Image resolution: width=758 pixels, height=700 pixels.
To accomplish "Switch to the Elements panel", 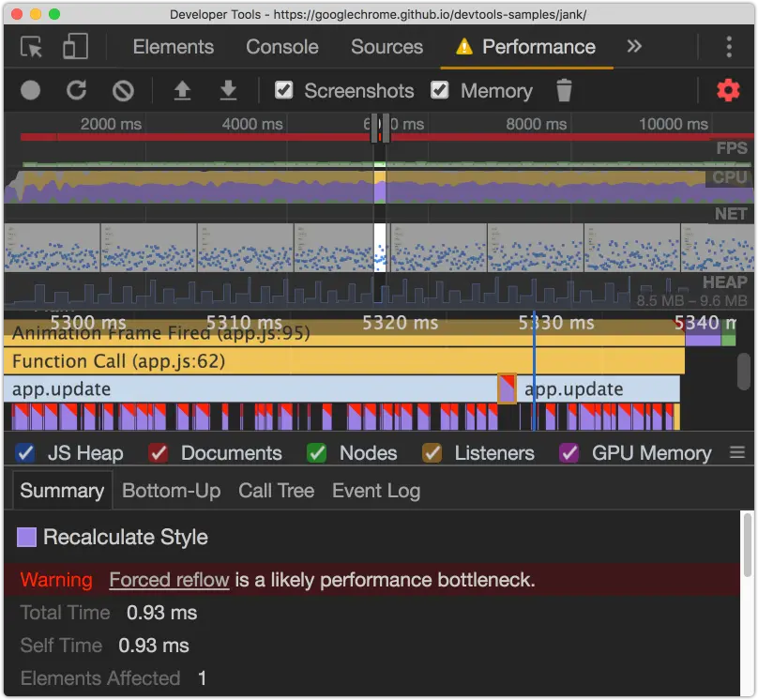I will coord(173,47).
